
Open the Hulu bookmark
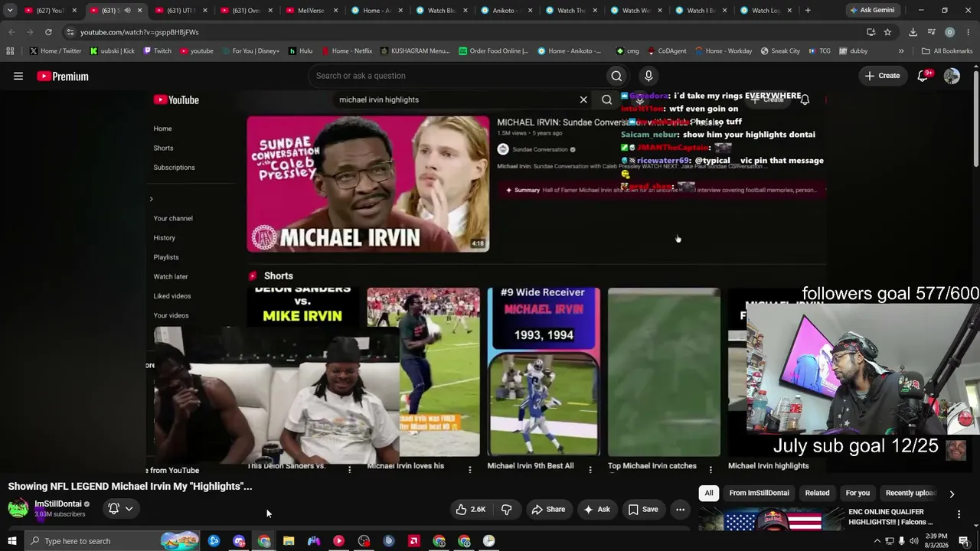(x=300, y=51)
